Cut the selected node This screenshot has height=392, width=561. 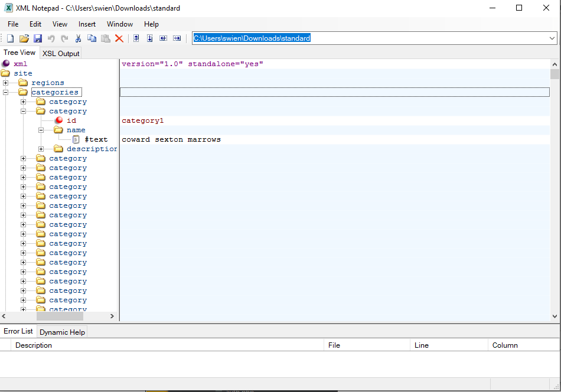78,38
